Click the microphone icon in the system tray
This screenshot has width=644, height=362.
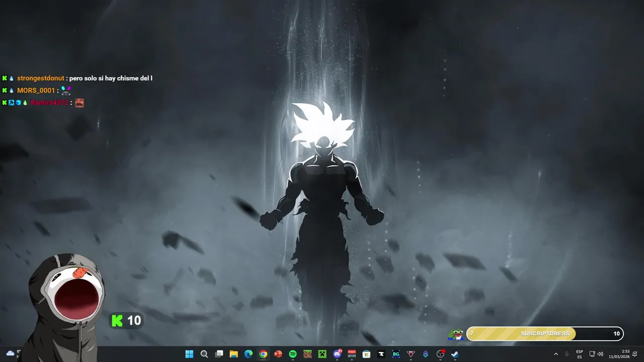click(x=567, y=354)
